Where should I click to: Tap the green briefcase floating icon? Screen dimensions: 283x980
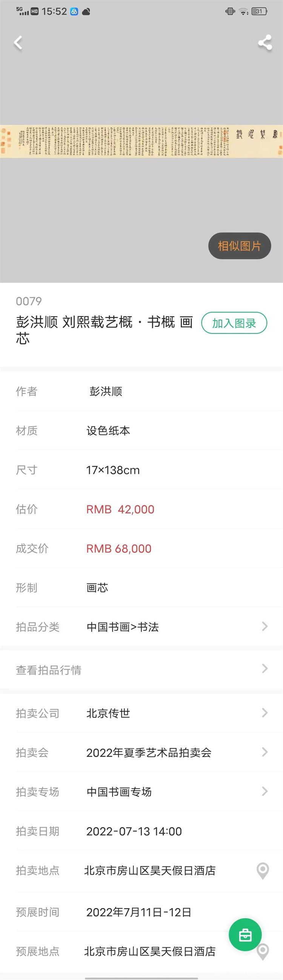[x=245, y=935]
